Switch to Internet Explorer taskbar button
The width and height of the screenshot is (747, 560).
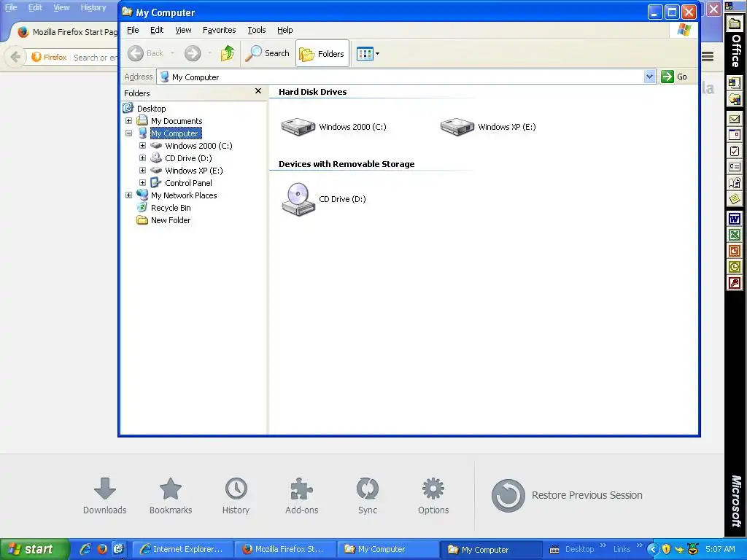pyautogui.click(x=182, y=550)
